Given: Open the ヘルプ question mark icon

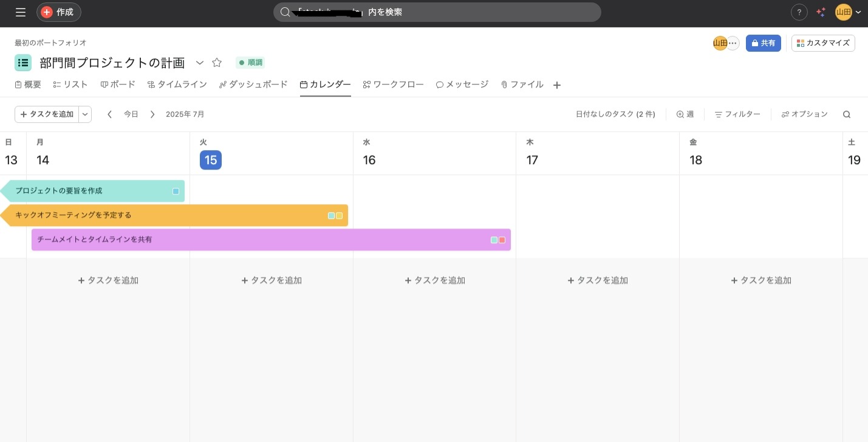Looking at the screenshot, I should 799,12.
